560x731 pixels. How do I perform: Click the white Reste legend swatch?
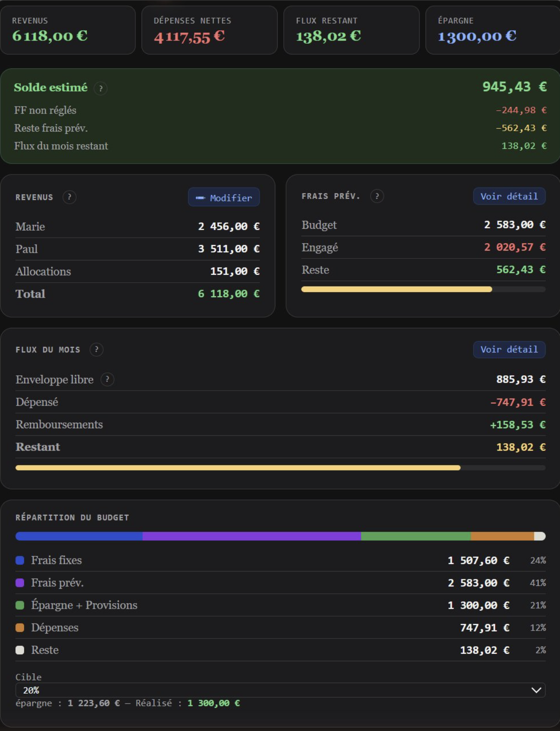pos(20,650)
